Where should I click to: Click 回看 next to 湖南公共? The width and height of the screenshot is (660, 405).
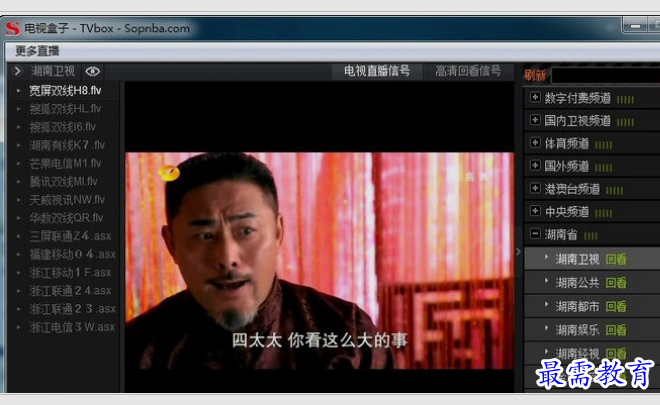[616, 283]
